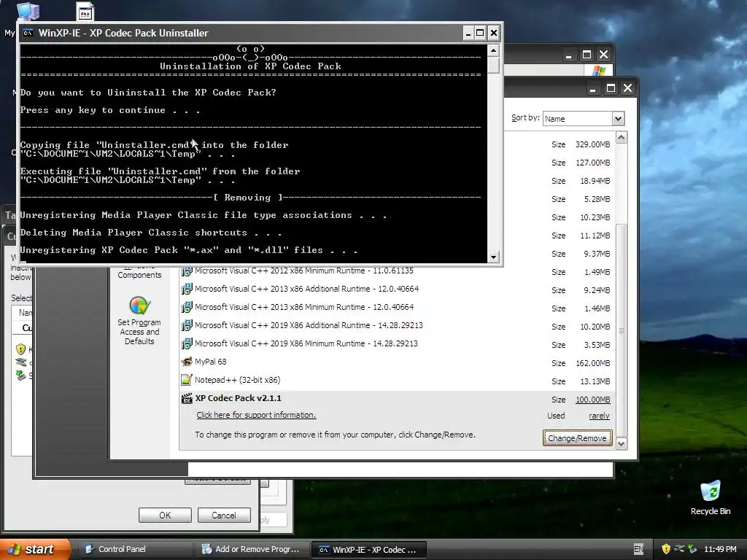The image size is (747, 560).
Task: Click OK in the background dialog
Action: [165, 516]
